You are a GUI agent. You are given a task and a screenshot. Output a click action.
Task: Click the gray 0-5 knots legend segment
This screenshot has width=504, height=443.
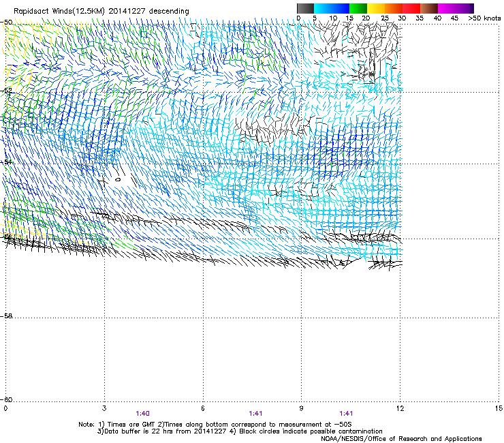(305, 8)
